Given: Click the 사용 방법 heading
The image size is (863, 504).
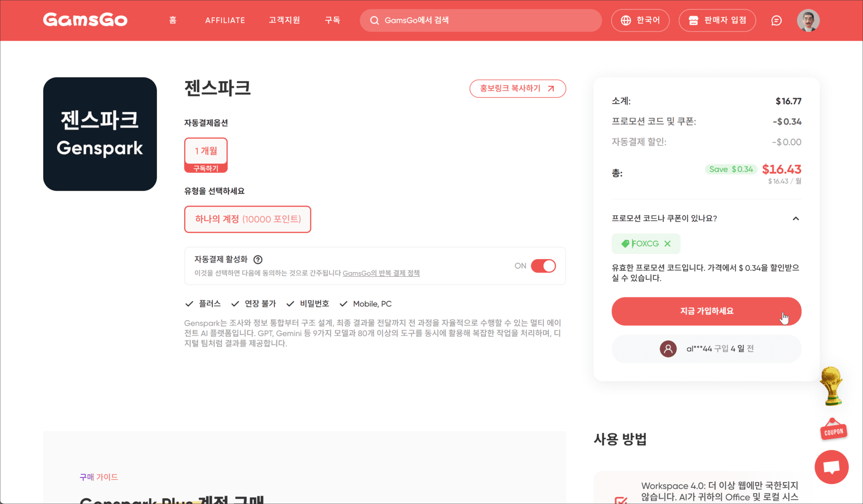Looking at the screenshot, I should (620, 439).
